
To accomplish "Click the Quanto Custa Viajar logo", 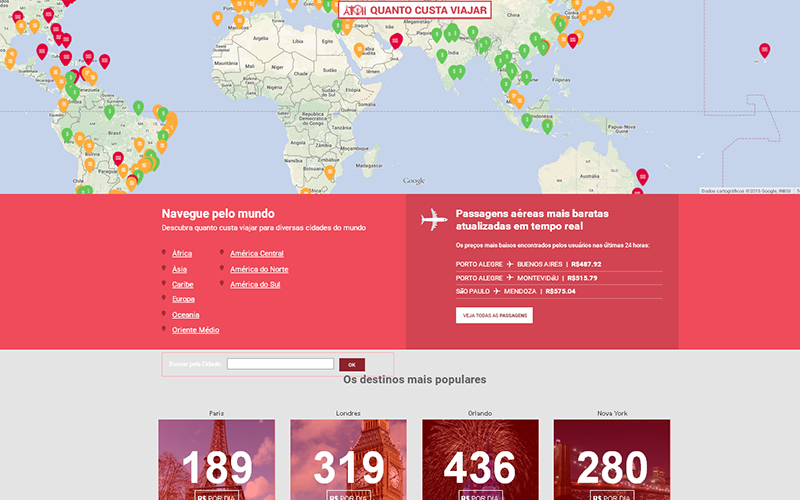I will pos(415,11).
